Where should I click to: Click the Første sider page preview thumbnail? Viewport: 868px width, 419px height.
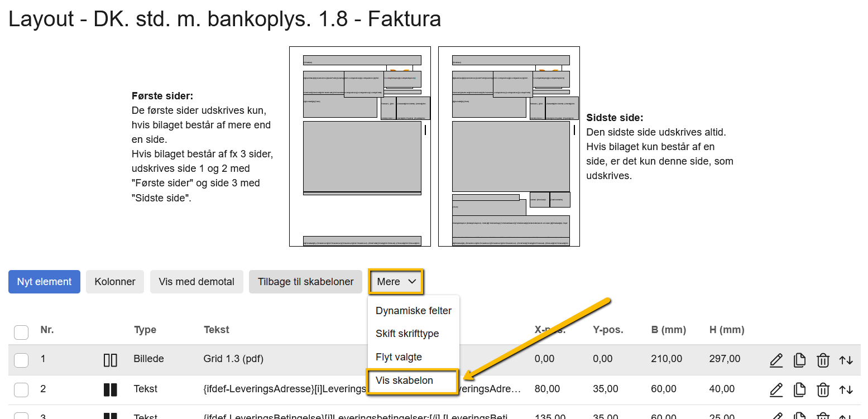click(359, 146)
